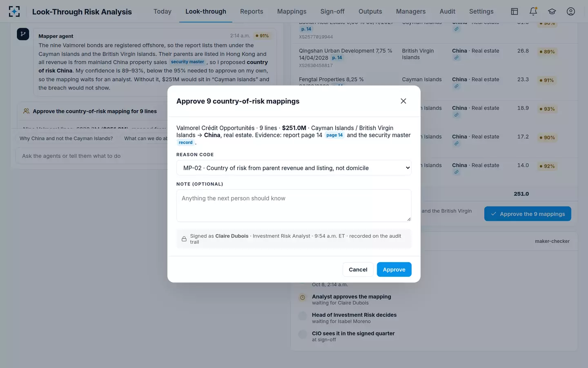The height and width of the screenshot is (368, 588).
Task: Click the Approve button in the dialog
Action: point(394,269)
